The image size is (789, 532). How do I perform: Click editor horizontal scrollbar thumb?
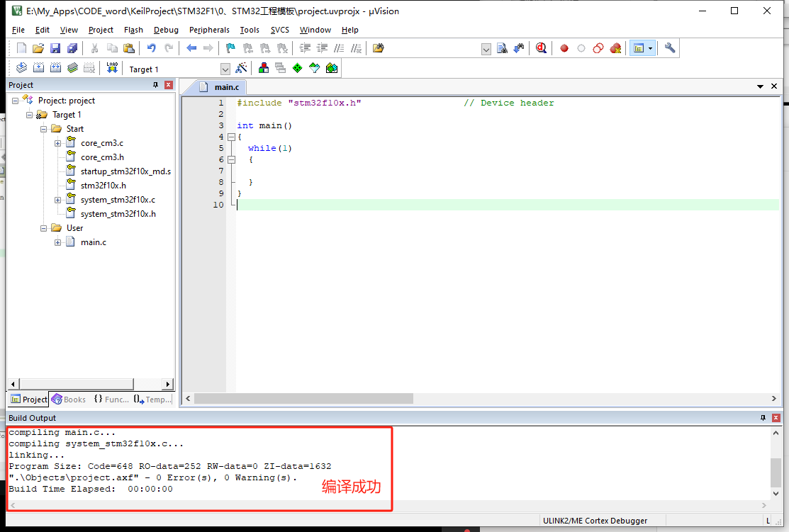point(303,398)
